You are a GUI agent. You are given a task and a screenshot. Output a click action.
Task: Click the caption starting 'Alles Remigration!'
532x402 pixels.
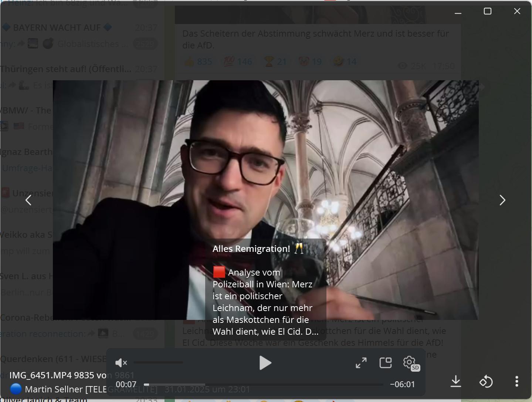[265, 290]
